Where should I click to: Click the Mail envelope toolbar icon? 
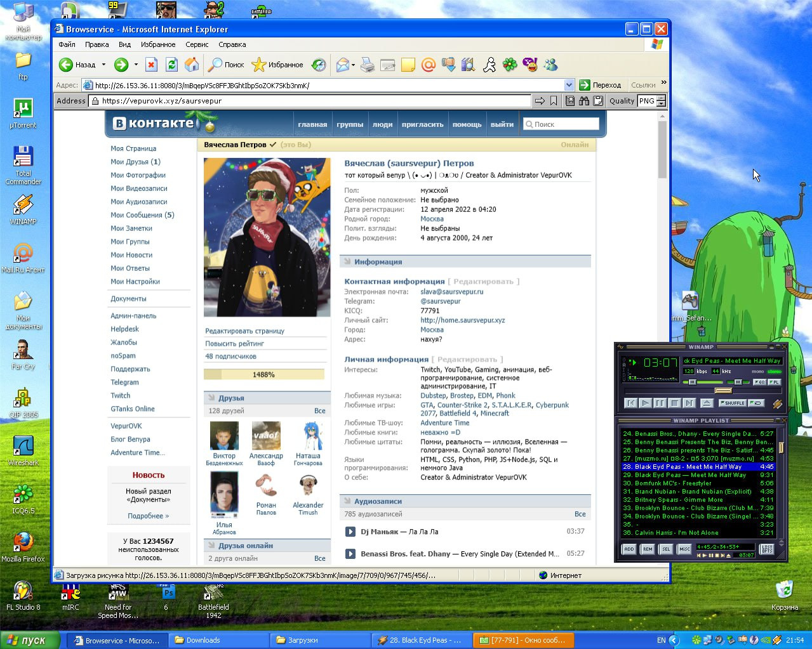click(x=343, y=65)
